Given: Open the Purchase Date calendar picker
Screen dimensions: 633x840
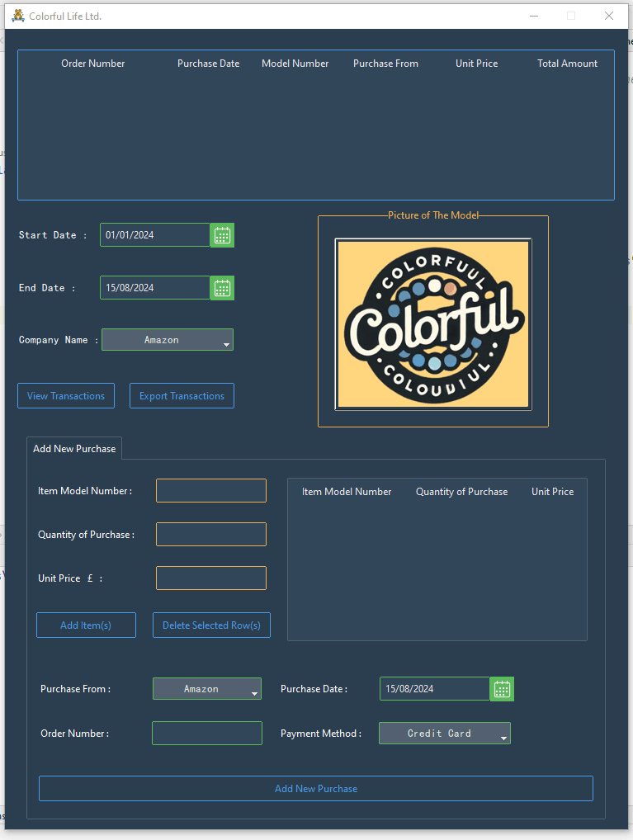Looking at the screenshot, I should pyautogui.click(x=502, y=689).
